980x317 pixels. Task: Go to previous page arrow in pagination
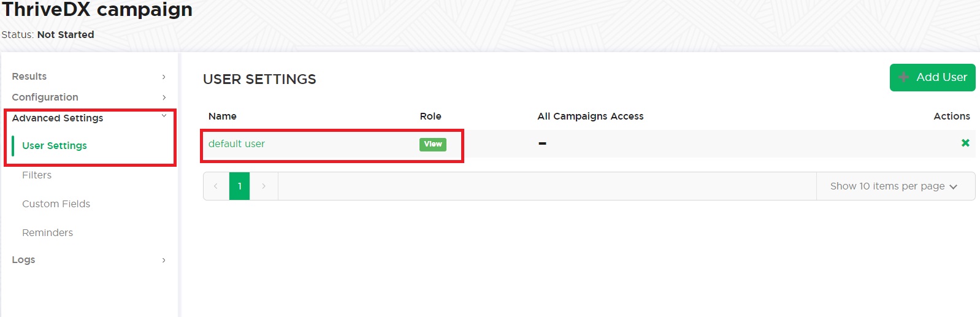pos(216,186)
